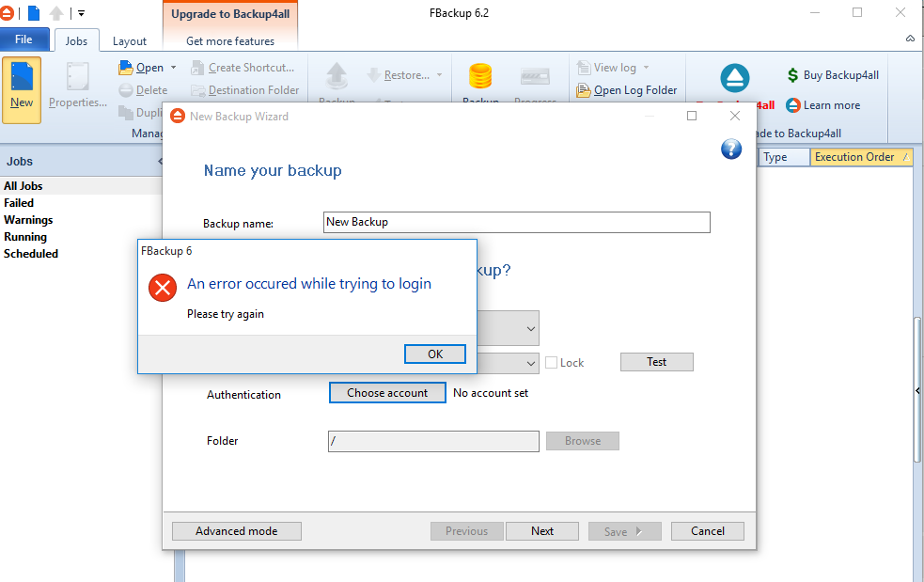Click the Open job button
924x582 pixels.
pyautogui.click(x=141, y=68)
